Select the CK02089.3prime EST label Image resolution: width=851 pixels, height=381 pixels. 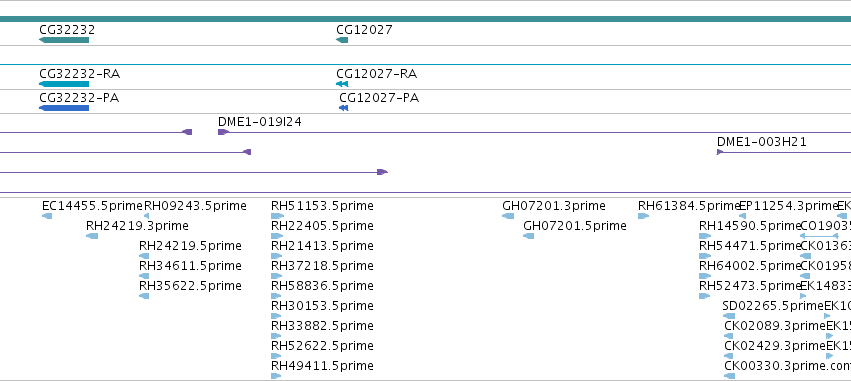775,326
